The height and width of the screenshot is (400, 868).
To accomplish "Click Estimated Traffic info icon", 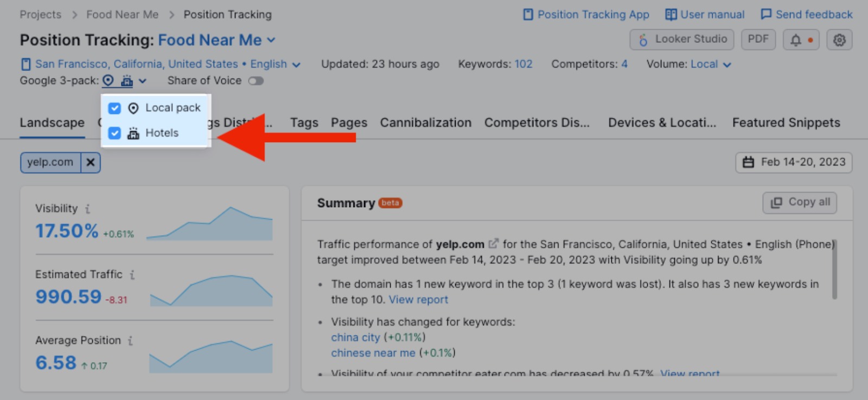I will (132, 275).
